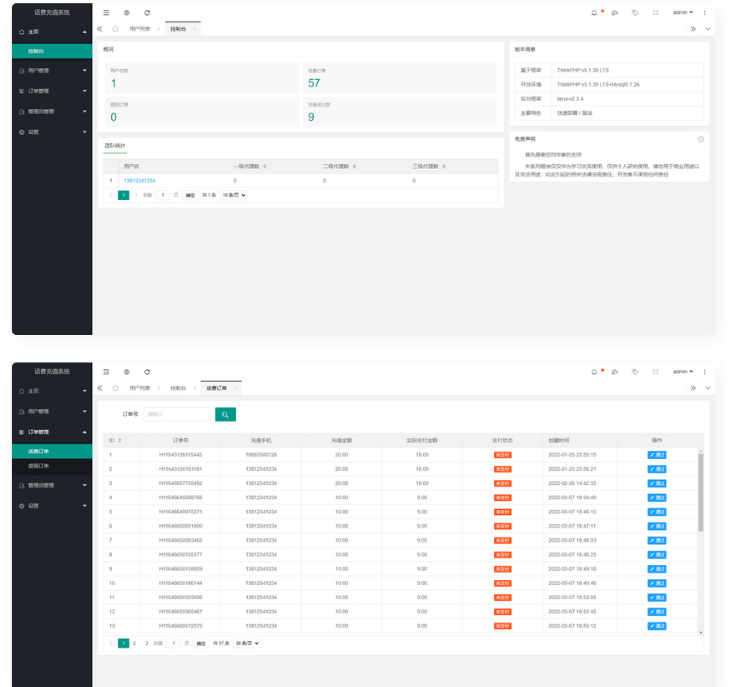Click globe icon in the 话费订单 page header
This screenshot has width=731, height=687.
click(126, 371)
